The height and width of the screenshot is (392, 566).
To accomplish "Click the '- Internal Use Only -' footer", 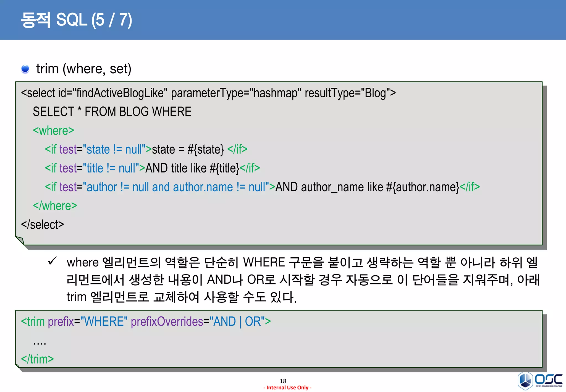I will coord(287,388).
